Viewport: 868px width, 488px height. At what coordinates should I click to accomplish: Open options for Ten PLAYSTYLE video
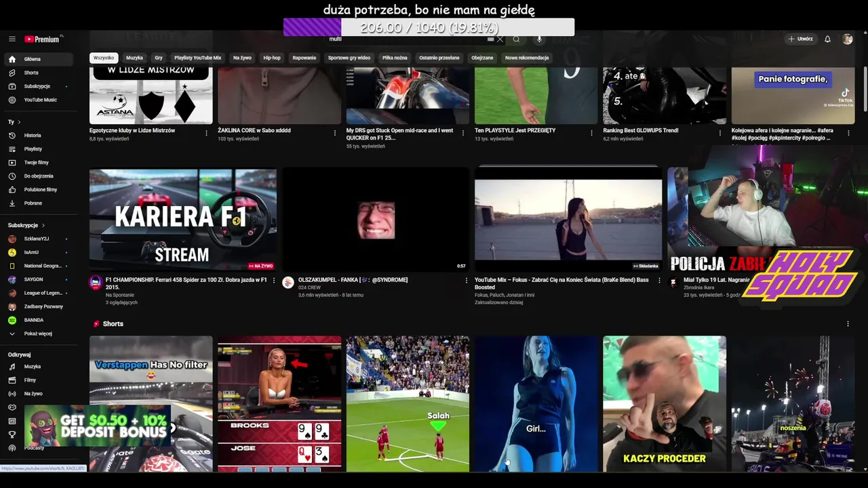(x=591, y=133)
